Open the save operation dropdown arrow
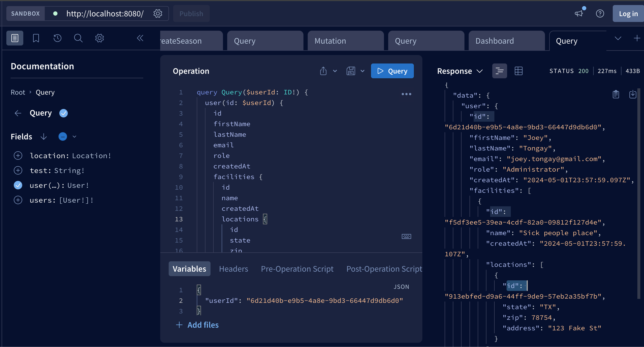The width and height of the screenshot is (644, 347). (x=363, y=71)
